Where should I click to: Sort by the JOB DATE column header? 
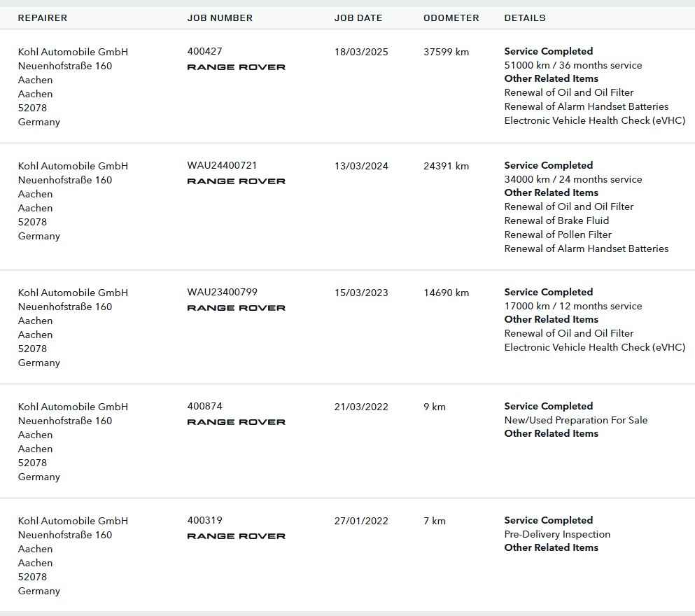[358, 17]
